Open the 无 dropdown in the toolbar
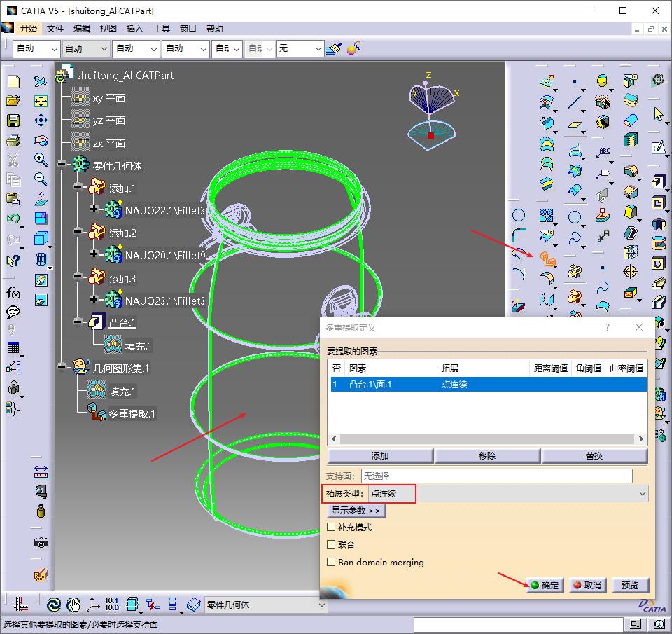 pyautogui.click(x=300, y=48)
